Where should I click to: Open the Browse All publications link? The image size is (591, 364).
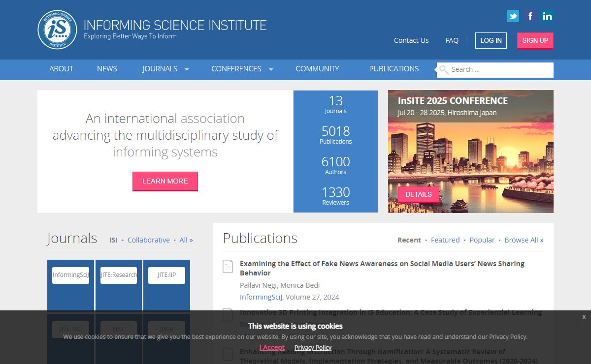524,240
